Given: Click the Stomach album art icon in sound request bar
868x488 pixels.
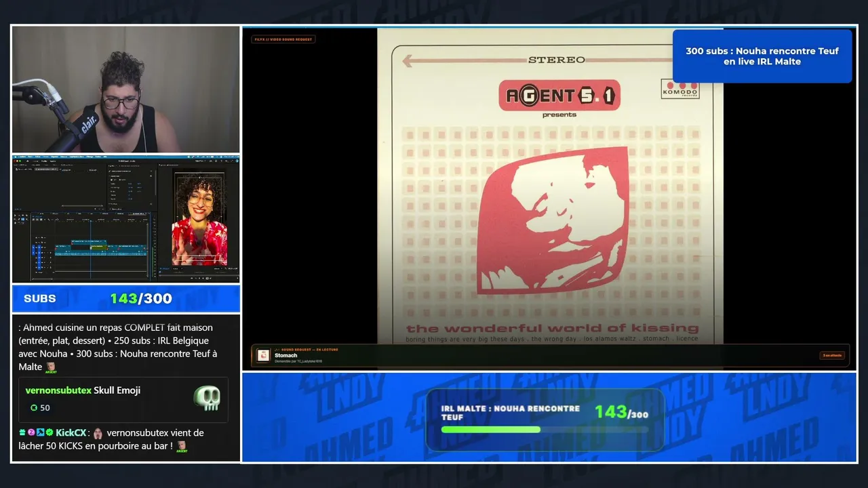Looking at the screenshot, I should pyautogui.click(x=263, y=355).
